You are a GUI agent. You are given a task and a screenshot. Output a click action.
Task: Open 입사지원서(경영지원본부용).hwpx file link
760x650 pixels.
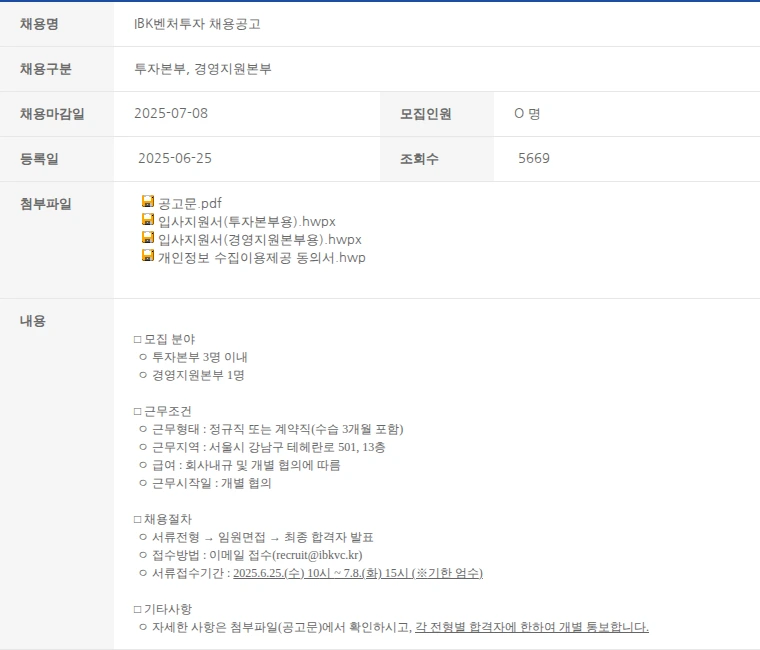(x=260, y=239)
